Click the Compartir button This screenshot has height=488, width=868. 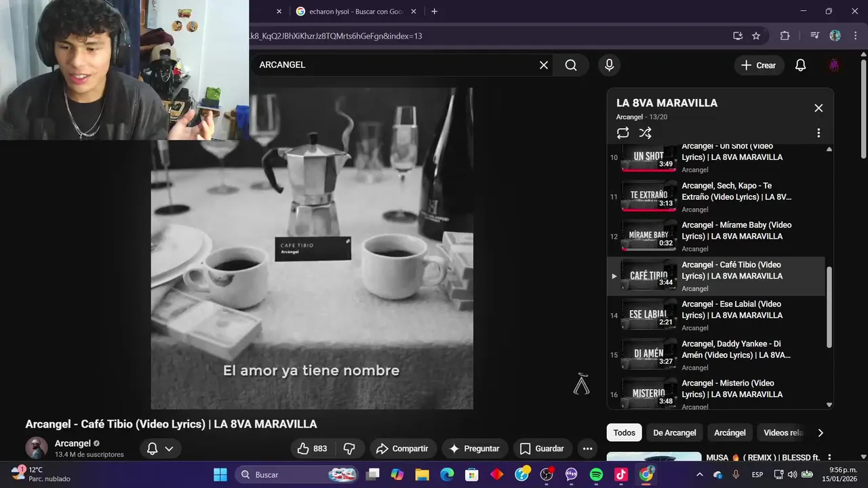(402, 449)
